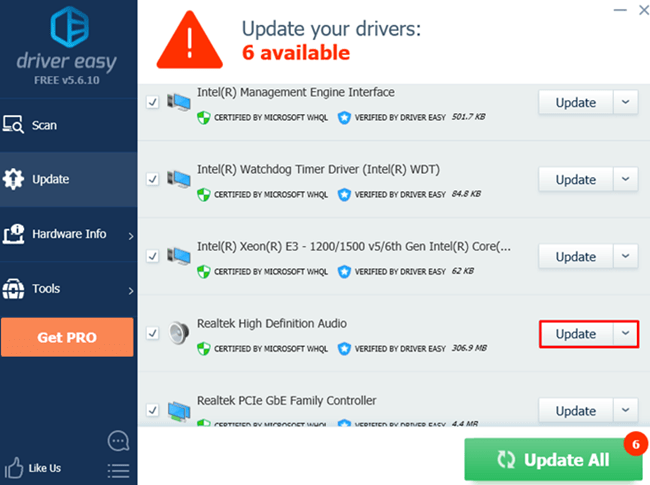Click Microsoft WHQL shield for Watchdog Timer
650x485 pixels.
[x=204, y=194]
